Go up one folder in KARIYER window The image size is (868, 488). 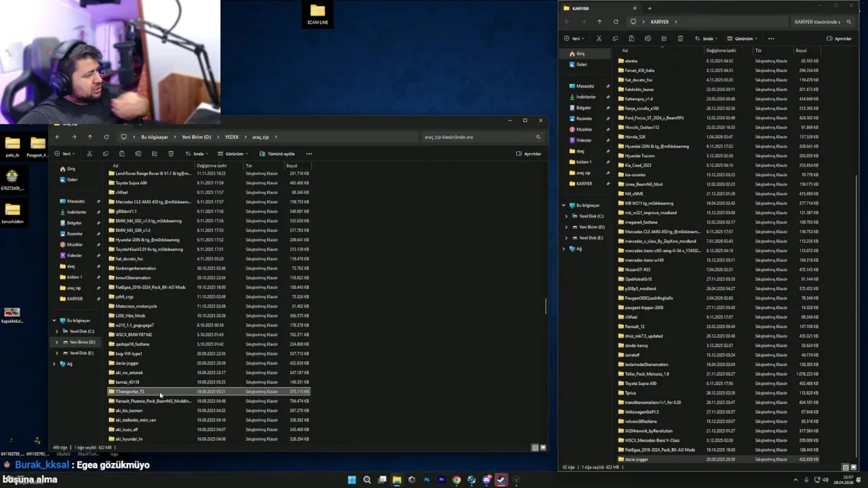tap(599, 22)
